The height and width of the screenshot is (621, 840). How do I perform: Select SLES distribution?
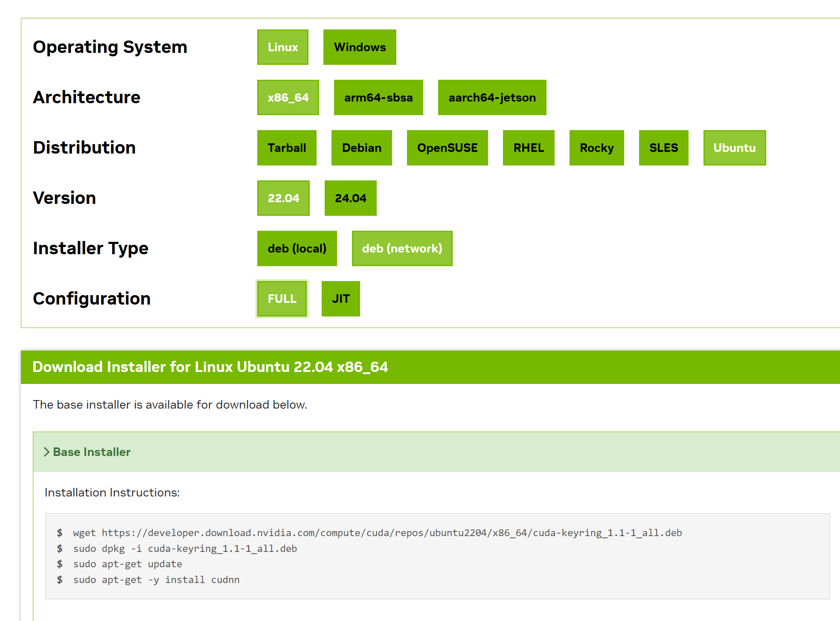point(663,148)
